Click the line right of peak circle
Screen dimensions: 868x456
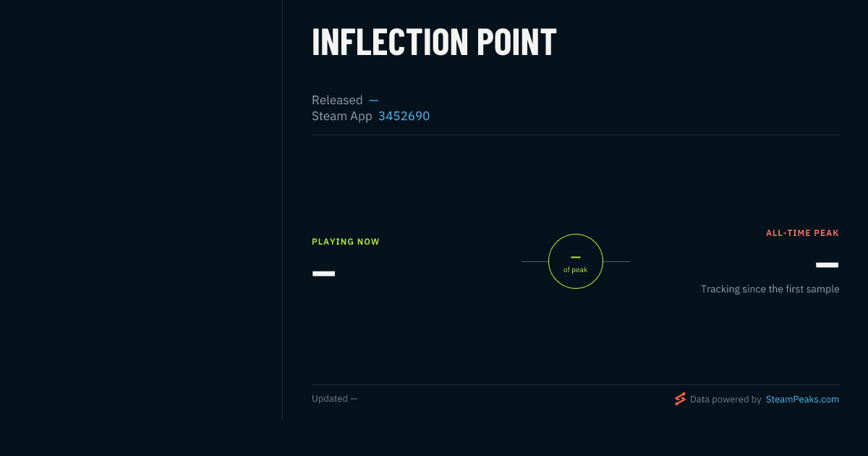(x=616, y=261)
